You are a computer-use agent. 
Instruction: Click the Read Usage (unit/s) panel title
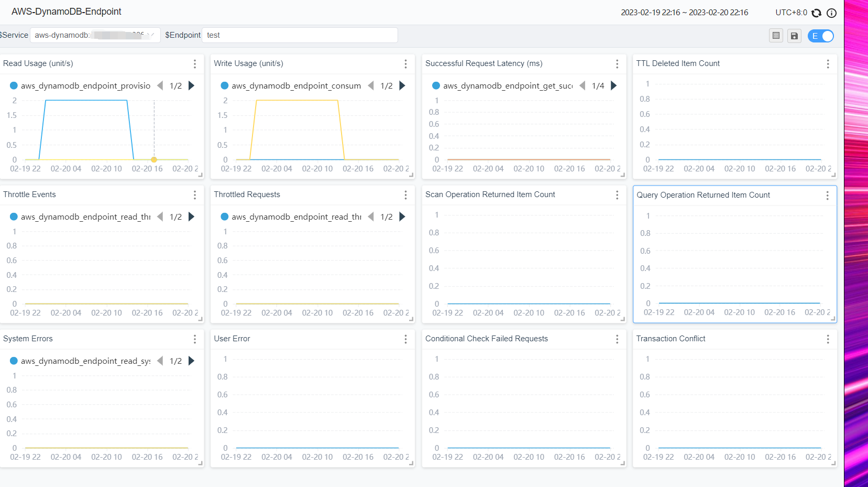click(38, 63)
